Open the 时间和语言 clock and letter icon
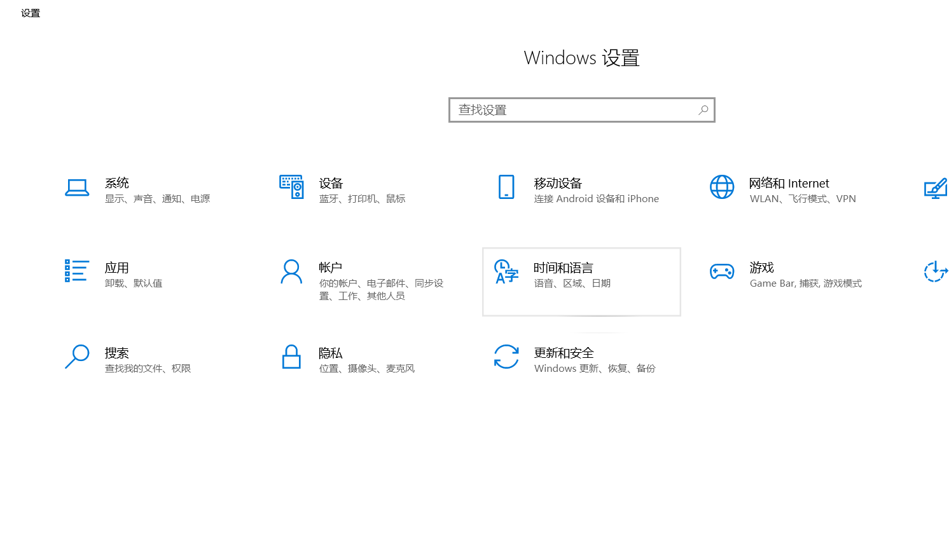The height and width of the screenshot is (560, 949). click(x=506, y=271)
